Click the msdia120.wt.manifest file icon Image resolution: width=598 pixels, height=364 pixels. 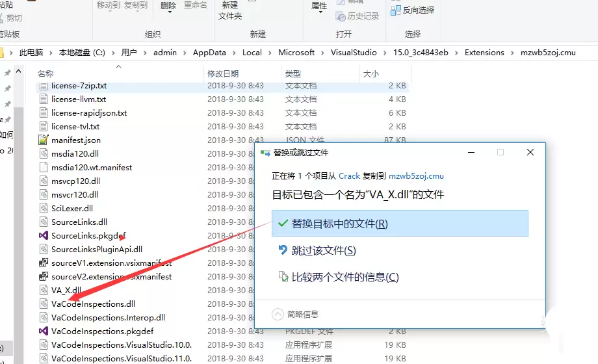point(43,167)
